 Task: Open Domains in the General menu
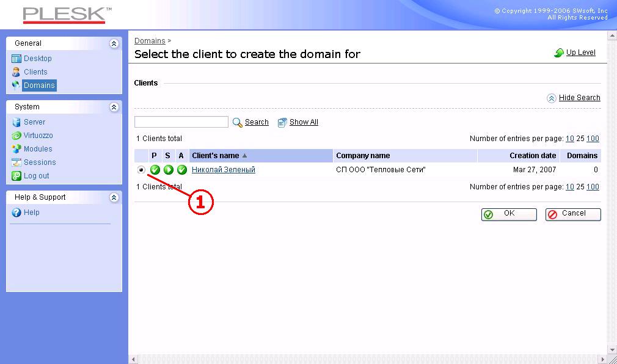pyautogui.click(x=39, y=86)
